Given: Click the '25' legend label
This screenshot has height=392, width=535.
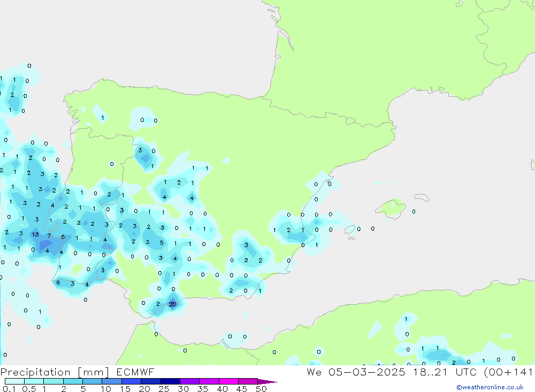Looking at the screenshot, I should (x=164, y=389).
